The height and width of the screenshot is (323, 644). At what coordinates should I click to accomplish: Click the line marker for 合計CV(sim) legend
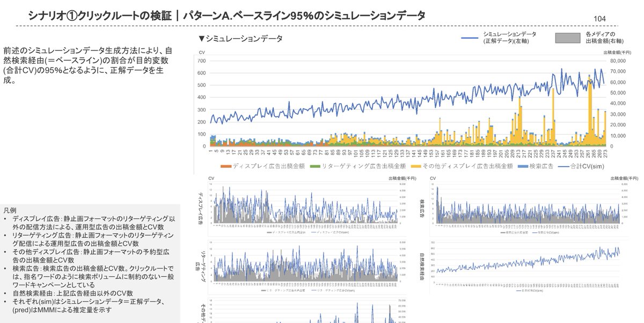point(563,166)
